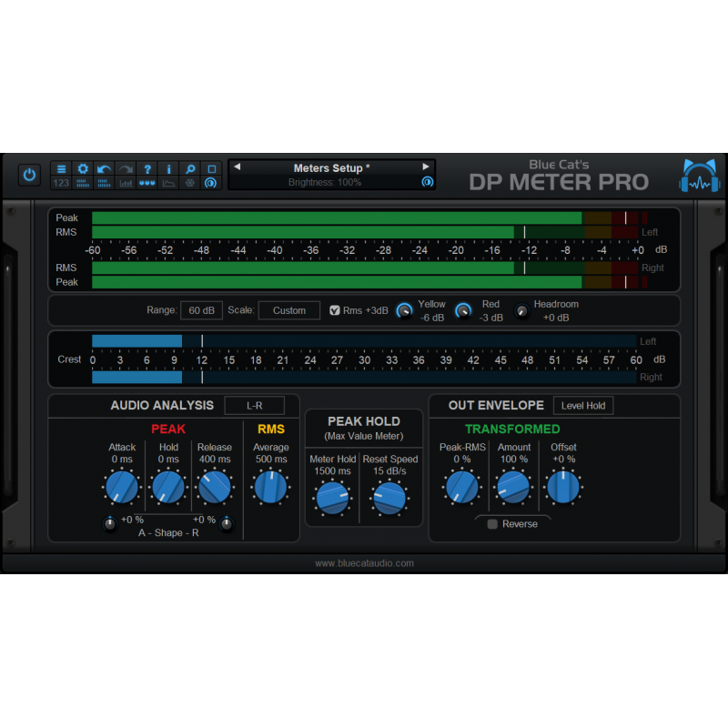Check the Reverse option under Transformed
Image resolution: width=728 pixels, height=728 pixels.
click(491, 524)
